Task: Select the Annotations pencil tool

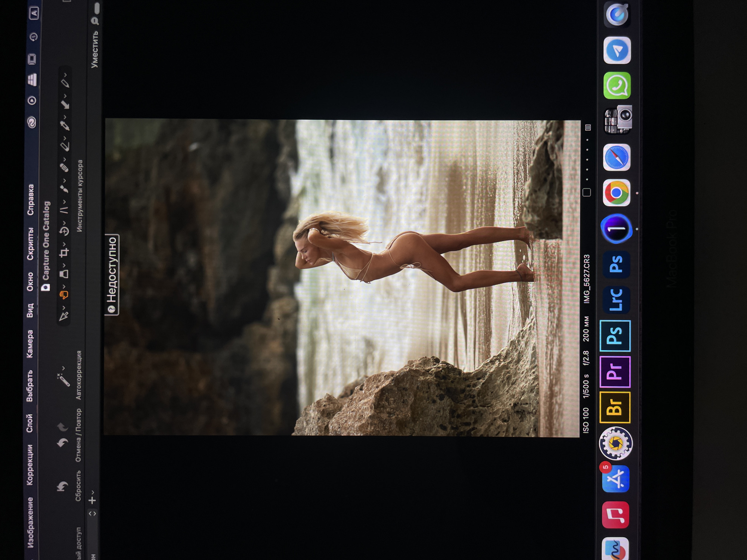Action: tap(65, 83)
